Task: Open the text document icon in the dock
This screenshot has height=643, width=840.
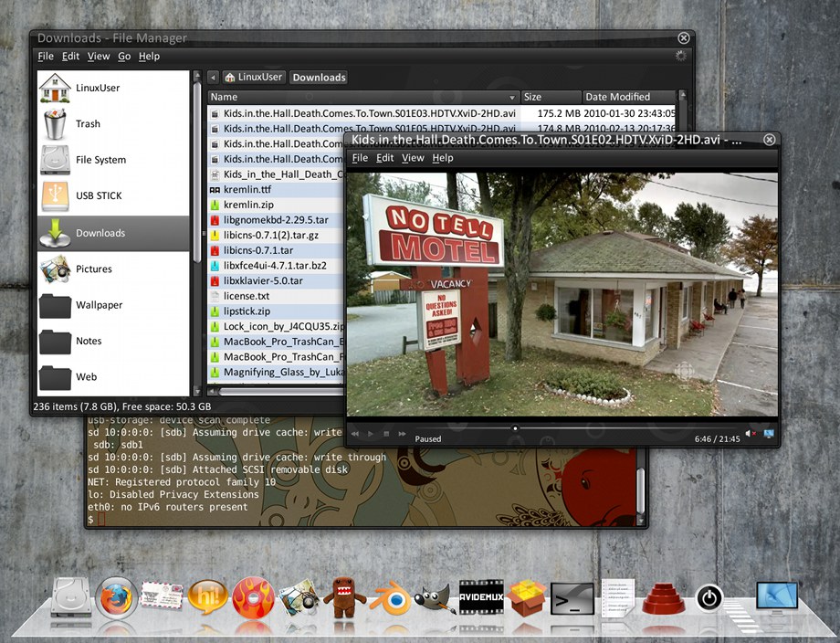Action: click(618, 597)
